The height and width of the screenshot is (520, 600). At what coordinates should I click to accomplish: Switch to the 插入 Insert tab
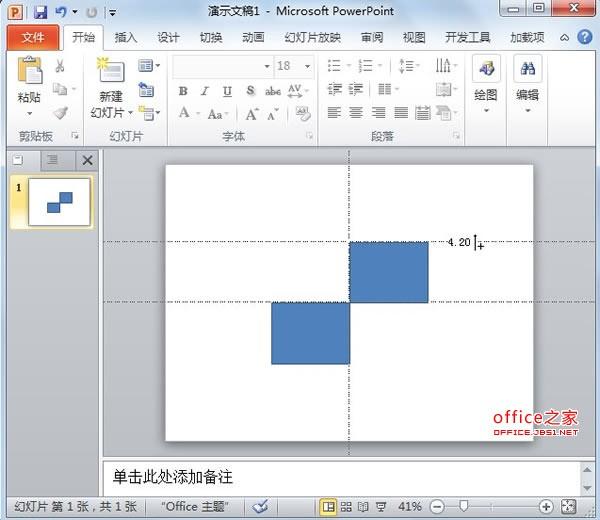coord(126,37)
